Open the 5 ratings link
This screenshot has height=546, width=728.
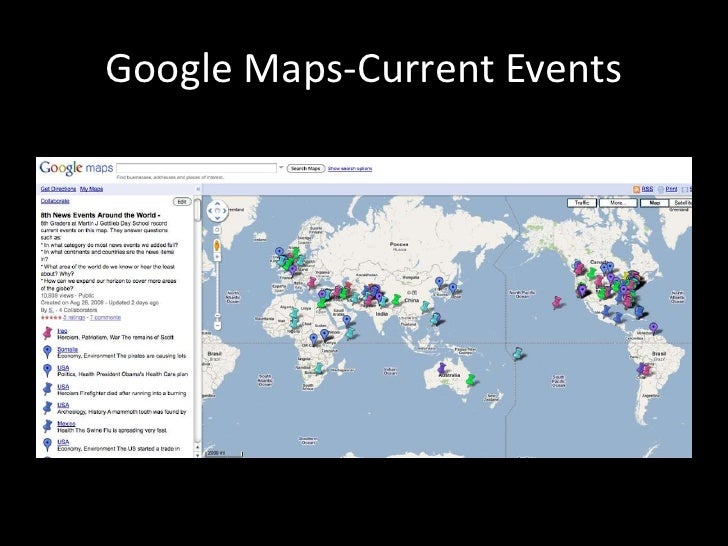click(x=74, y=318)
